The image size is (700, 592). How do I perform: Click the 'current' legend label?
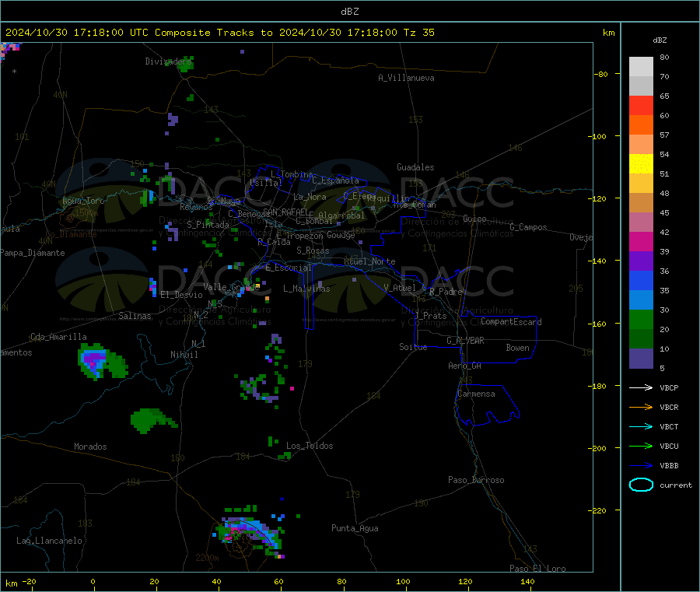(x=675, y=485)
